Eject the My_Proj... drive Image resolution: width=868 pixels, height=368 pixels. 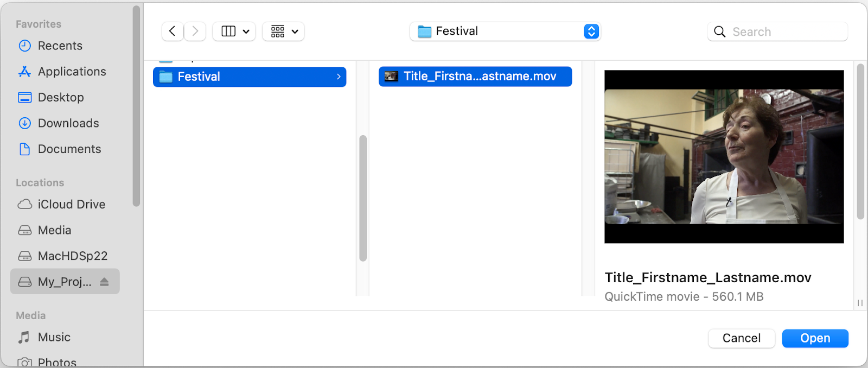point(104,282)
